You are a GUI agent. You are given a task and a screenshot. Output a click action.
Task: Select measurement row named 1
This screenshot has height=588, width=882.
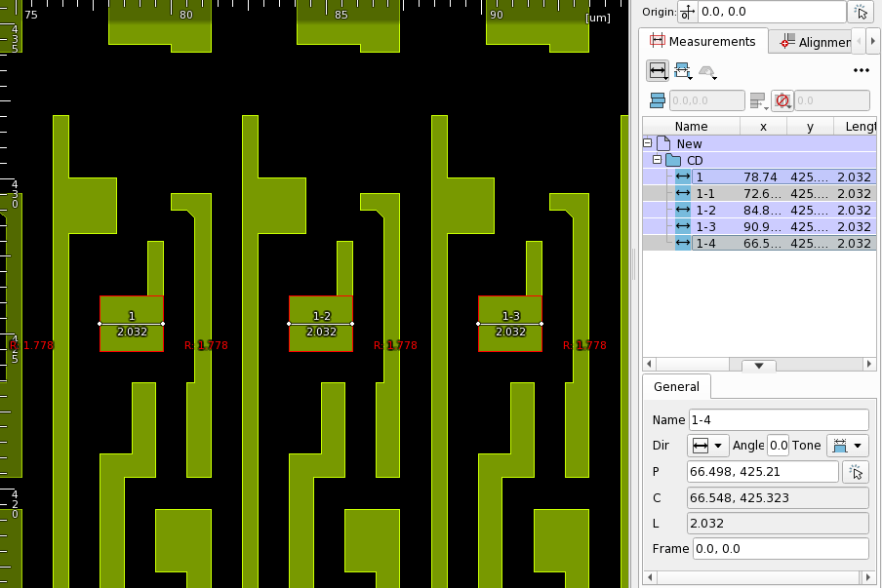(x=759, y=176)
